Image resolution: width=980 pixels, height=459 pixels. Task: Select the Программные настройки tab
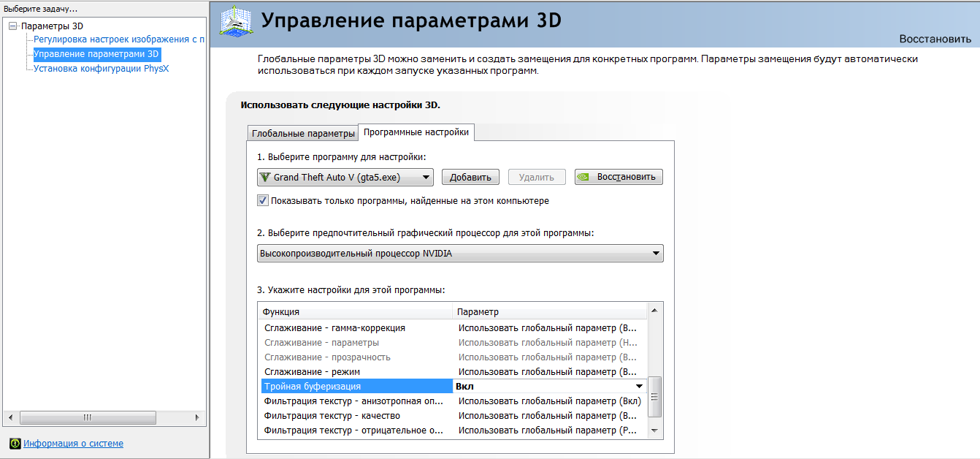416,132
